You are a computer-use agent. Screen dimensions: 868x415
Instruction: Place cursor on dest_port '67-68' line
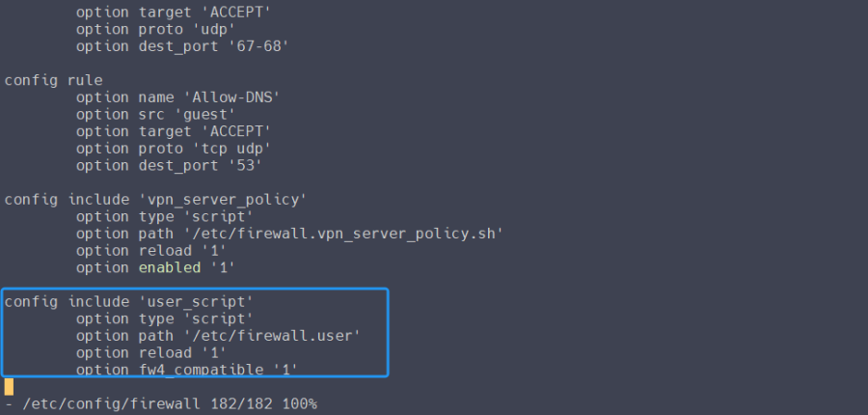pyautogui.click(x=178, y=46)
